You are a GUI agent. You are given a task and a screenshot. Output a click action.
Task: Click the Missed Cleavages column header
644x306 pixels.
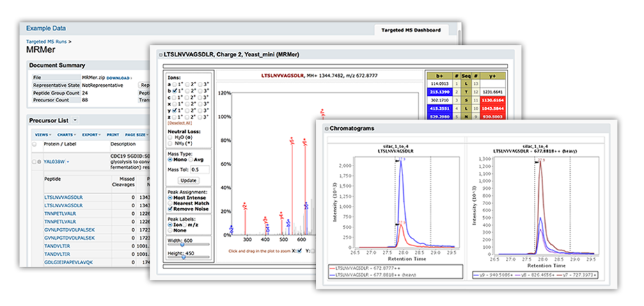point(124,182)
